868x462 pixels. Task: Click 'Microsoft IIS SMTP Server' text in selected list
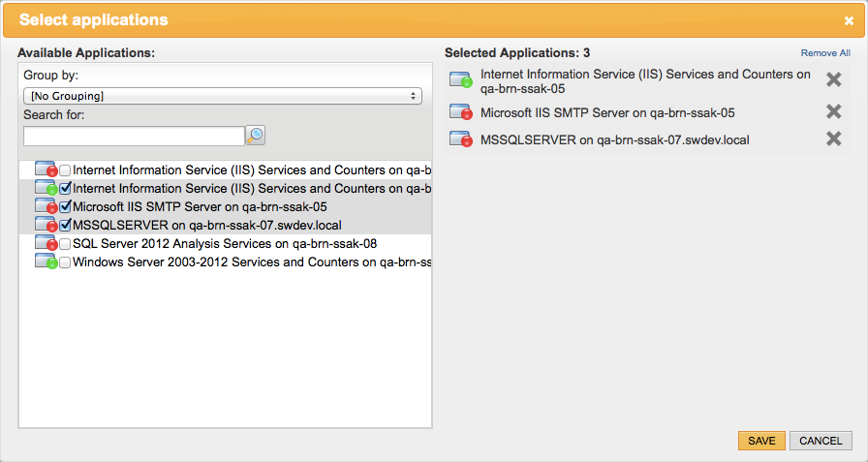tap(607, 113)
